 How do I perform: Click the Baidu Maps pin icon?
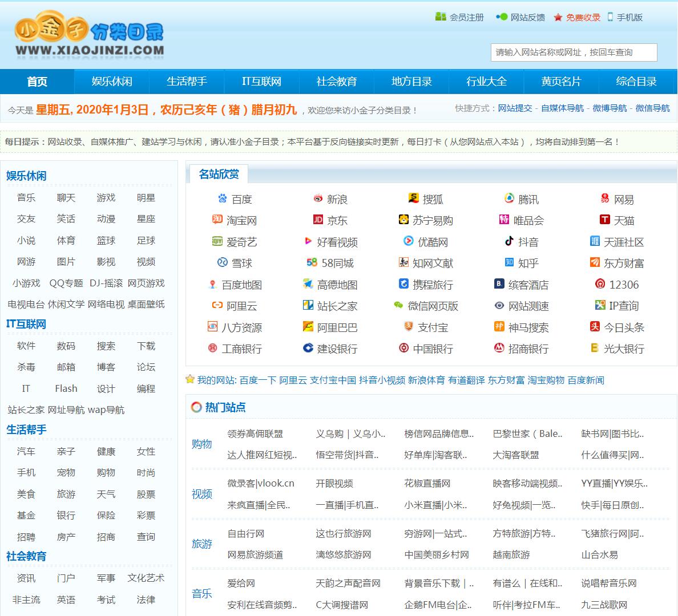click(x=212, y=284)
